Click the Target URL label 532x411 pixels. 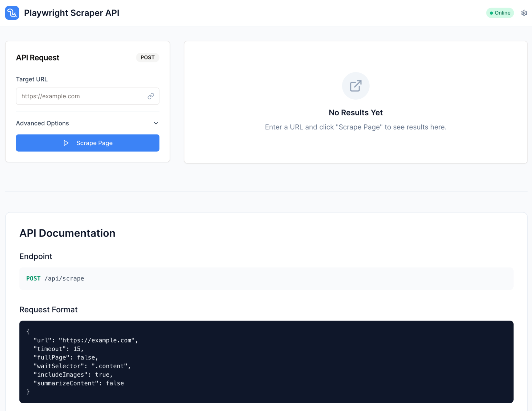click(32, 79)
